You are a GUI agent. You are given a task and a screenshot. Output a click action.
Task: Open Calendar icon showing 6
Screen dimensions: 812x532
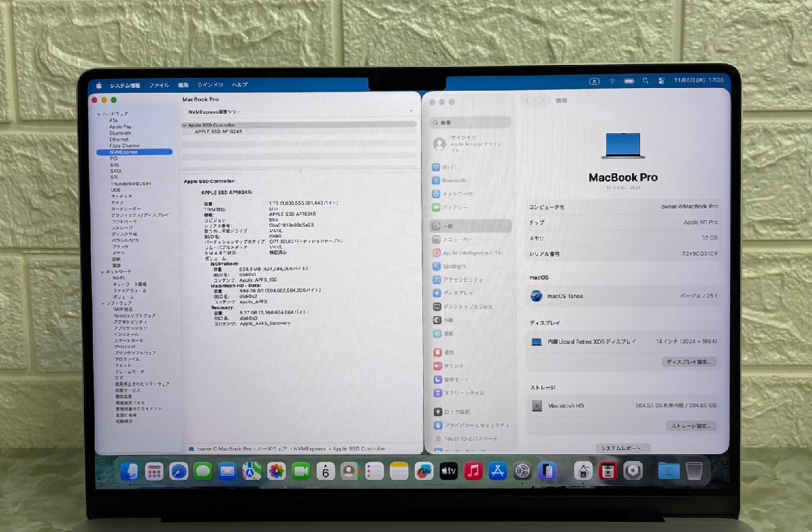tap(325, 471)
